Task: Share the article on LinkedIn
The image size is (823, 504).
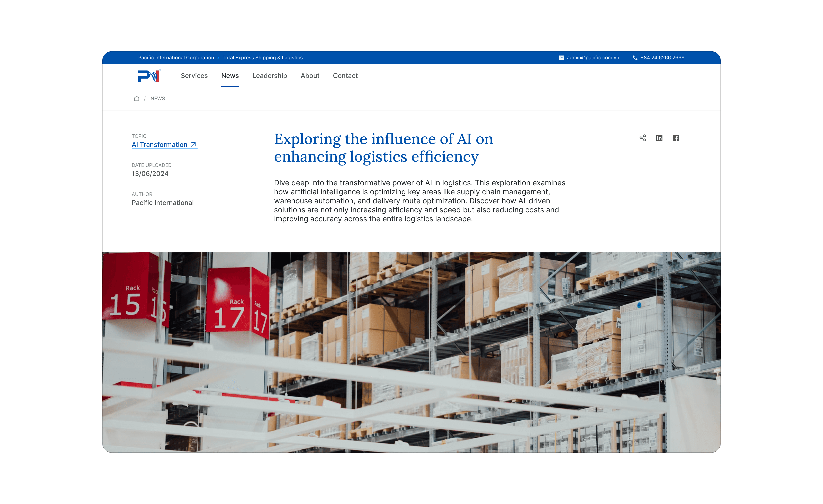Action: click(x=659, y=138)
